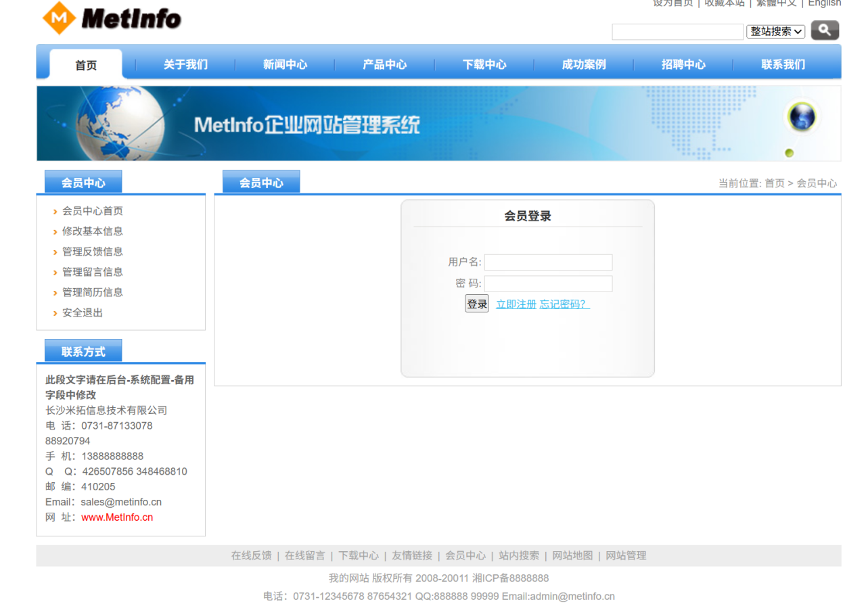Focus the site search text box
This screenshot has height=606, width=868.
tap(677, 32)
